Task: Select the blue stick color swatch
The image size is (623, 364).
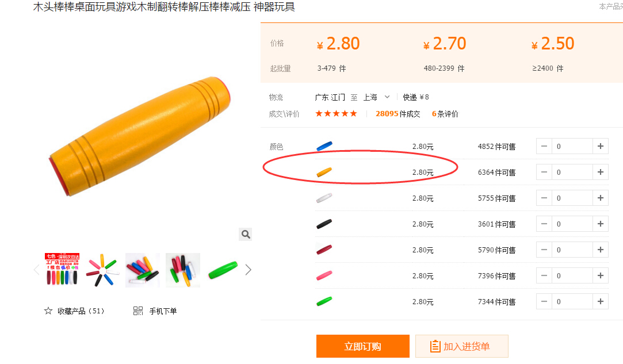Action: 324,146
